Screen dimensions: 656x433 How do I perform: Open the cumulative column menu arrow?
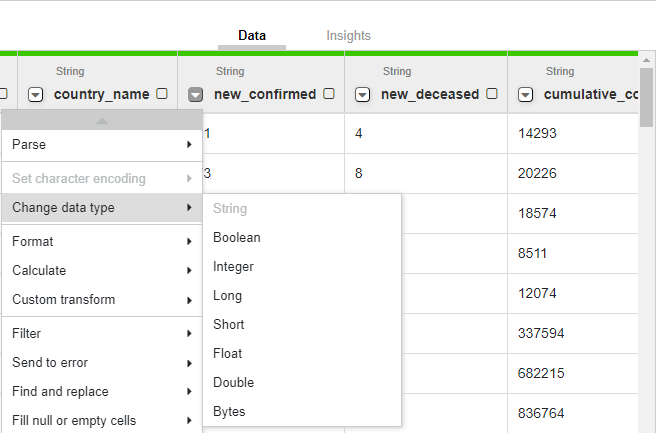pos(526,95)
